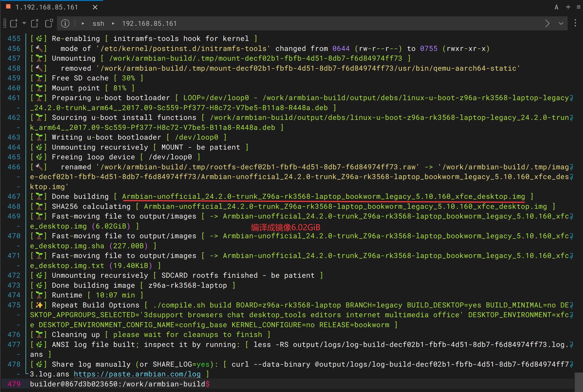Expand the arrow before ssh breadcrumb

(x=83, y=23)
